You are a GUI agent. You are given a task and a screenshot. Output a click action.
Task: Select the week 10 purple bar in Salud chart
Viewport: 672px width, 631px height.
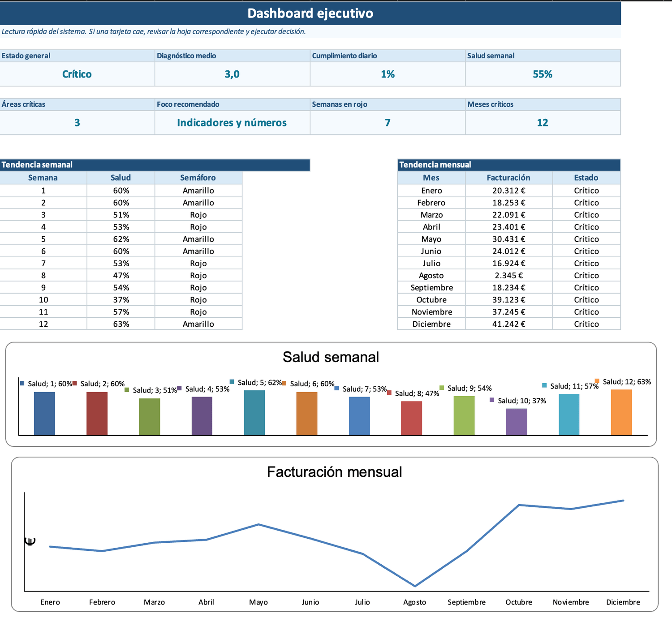pos(517,422)
